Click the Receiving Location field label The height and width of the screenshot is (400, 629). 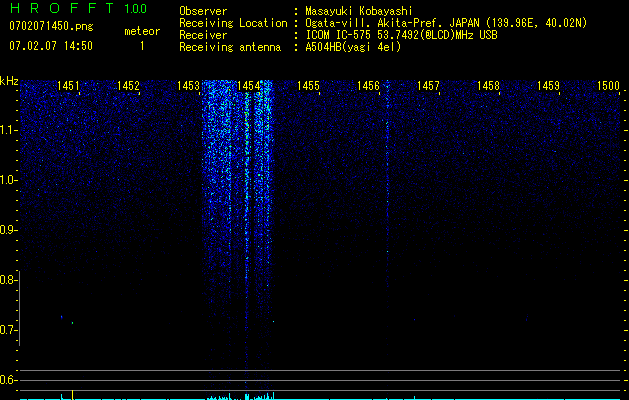[233, 23]
